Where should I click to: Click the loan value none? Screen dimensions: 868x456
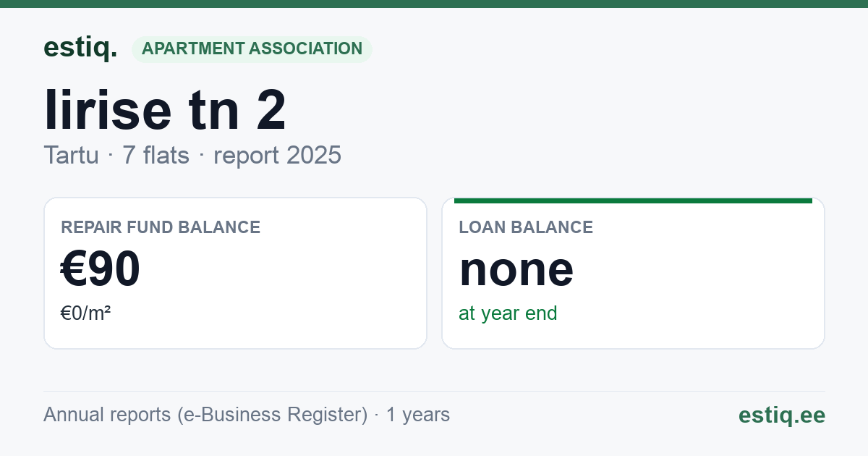click(x=516, y=270)
